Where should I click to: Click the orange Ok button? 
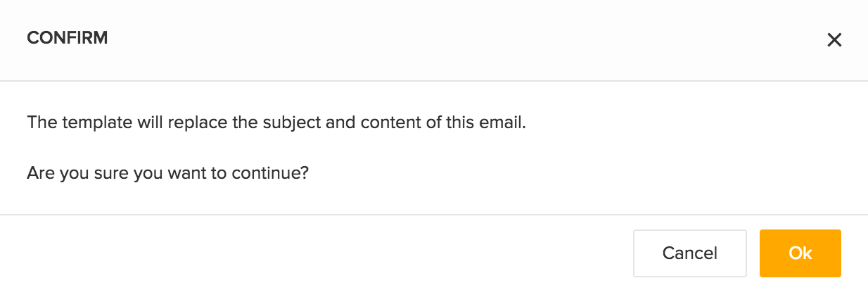pos(800,253)
